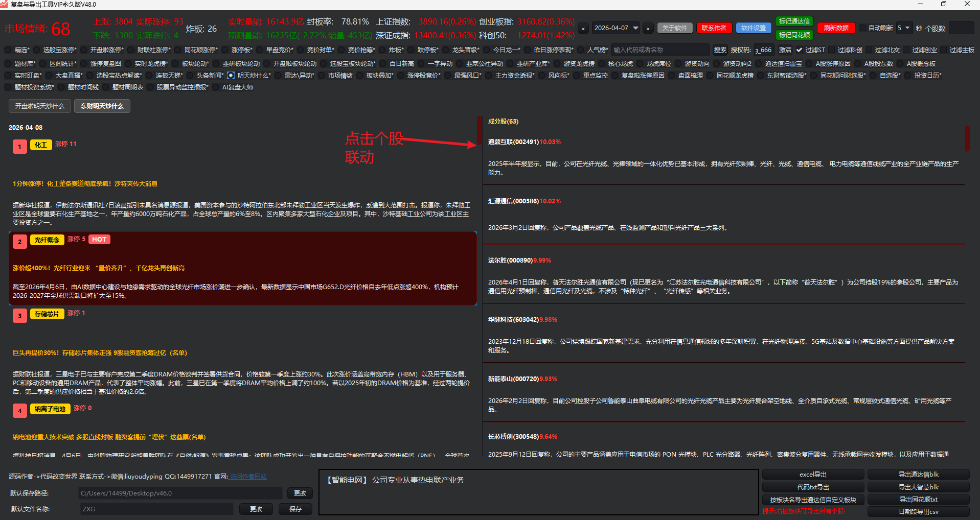Click the number 3 badge for 存储芯片

(x=19, y=316)
